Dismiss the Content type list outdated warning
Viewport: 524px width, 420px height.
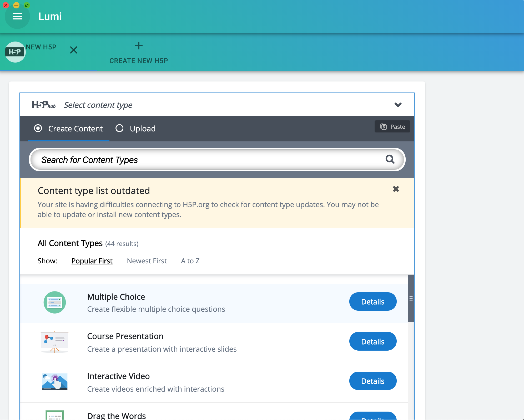(396, 189)
